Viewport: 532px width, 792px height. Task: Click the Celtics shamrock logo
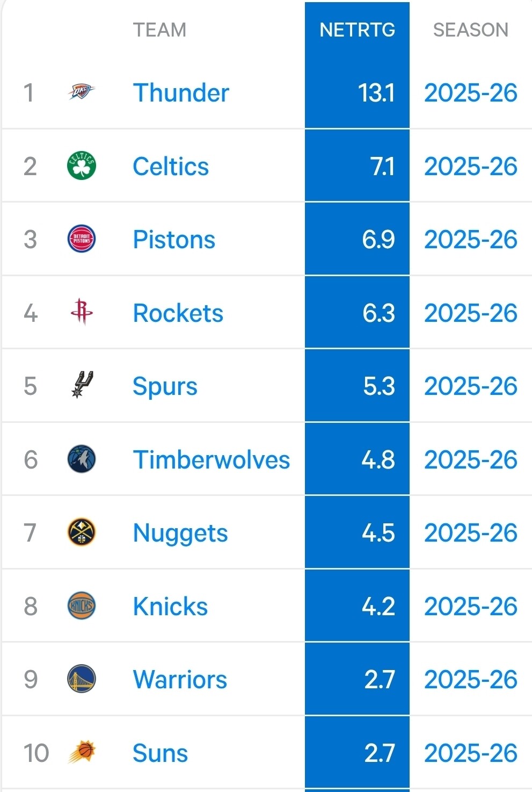pos(82,166)
